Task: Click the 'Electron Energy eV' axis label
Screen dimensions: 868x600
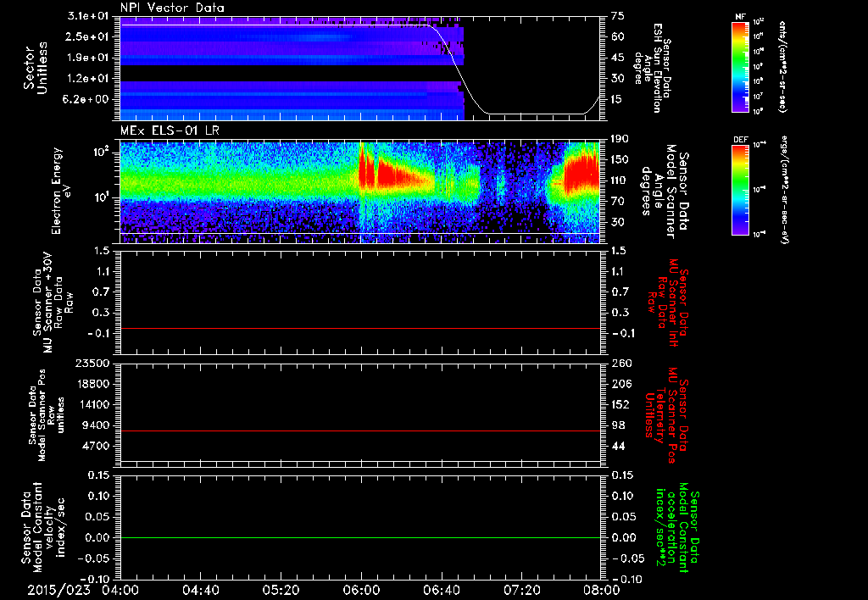Action: [x=61, y=191]
